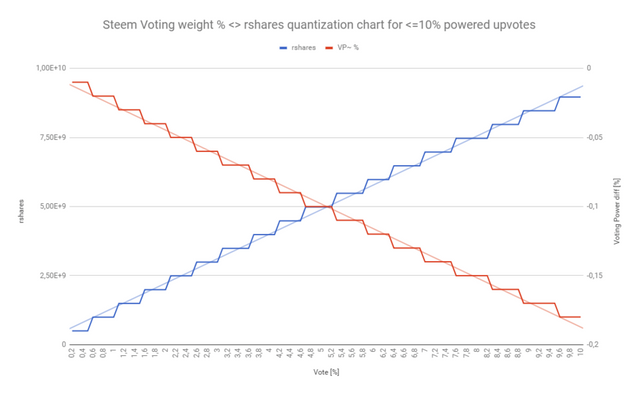Click the 1,00E+10 left axis label
This screenshot has height=395, width=640.
pyautogui.click(x=51, y=68)
